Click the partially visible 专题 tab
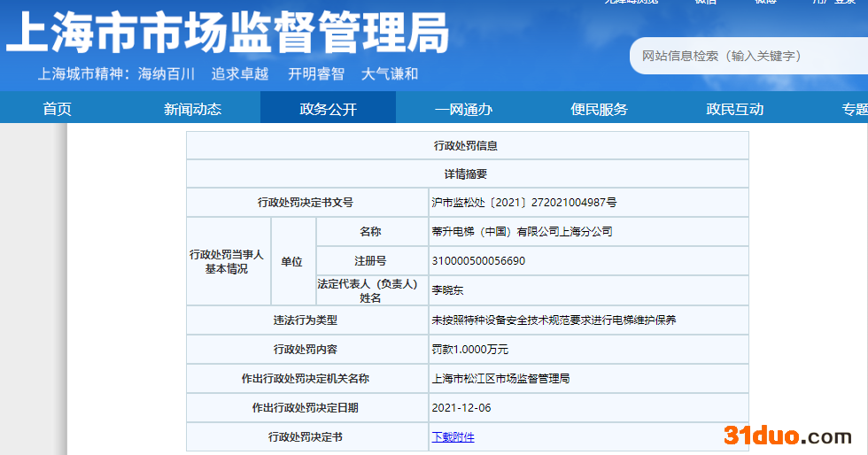 point(854,109)
